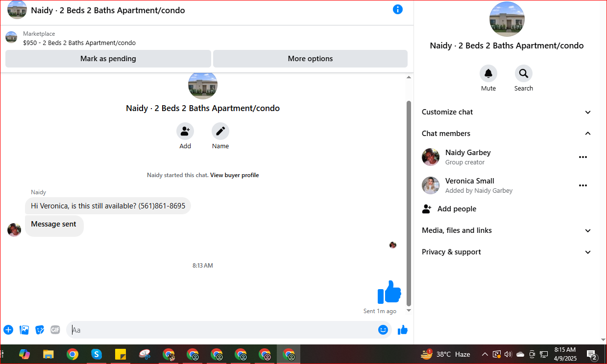Click listing thumbnail in chat header

[x=17, y=9]
